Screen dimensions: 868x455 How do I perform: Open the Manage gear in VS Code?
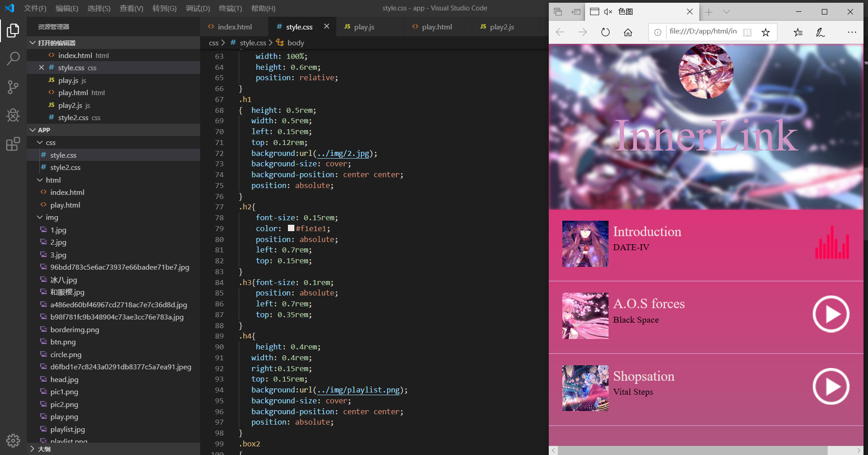(13, 440)
